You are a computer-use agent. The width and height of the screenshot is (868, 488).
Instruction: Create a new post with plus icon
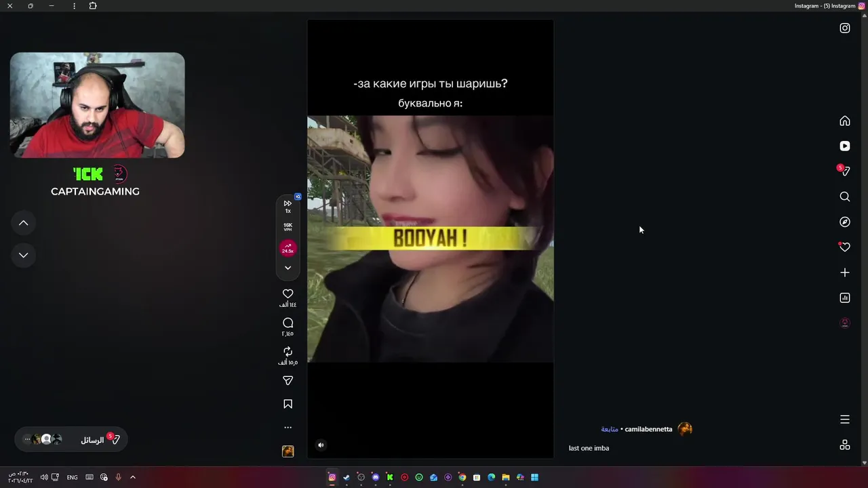845,272
